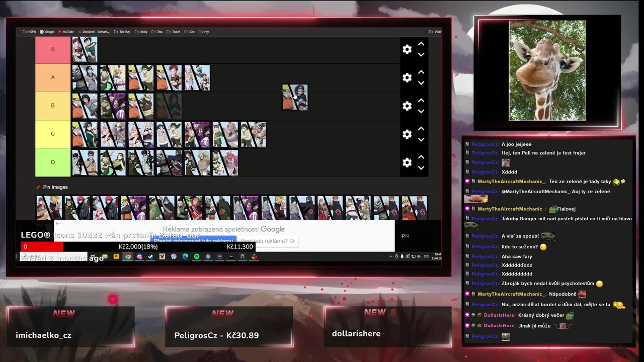Click the orange A tier label
The width and height of the screenshot is (644, 362).
(x=53, y=77)
